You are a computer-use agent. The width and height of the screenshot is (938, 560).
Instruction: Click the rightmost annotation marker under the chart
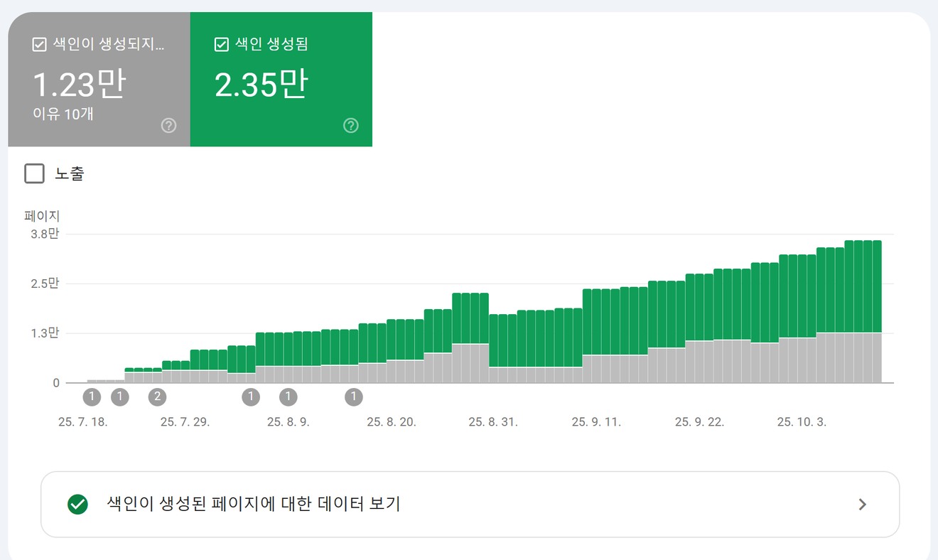(x=353, y=397)
